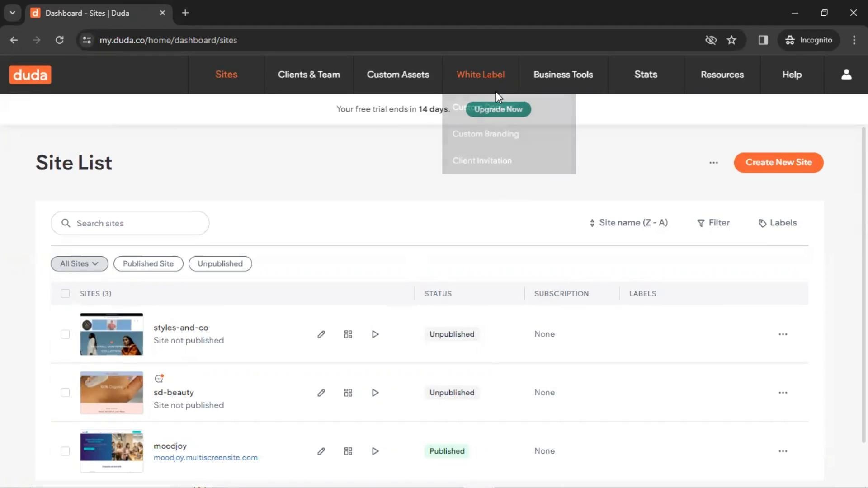Open comment notification icon above sd-beauty
Viewport: 868px width, 488px height.
coord(159,379)
